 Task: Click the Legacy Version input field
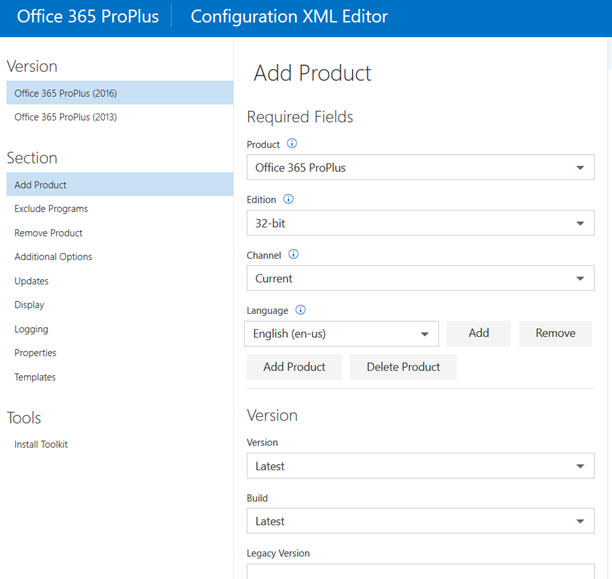[420, 571]
